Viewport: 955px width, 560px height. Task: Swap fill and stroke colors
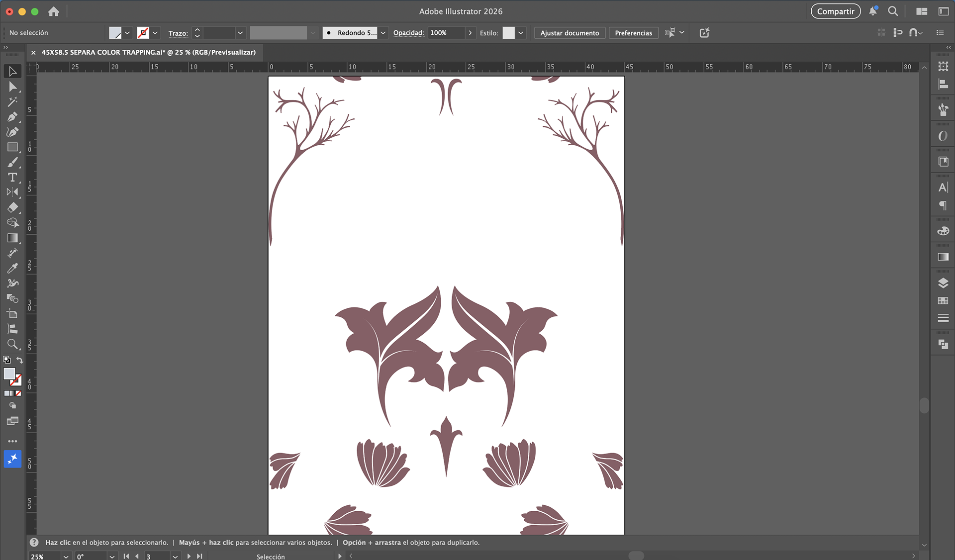click(x=20, y=360)
